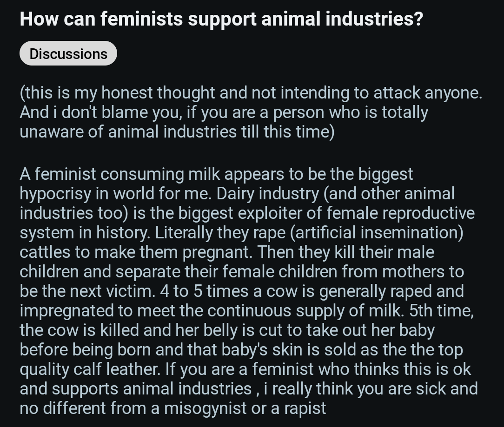Click the parenthetical disclaimer paragraph at the top
The width and height of the screenshot is (504, 427).
[x=251, y=112]
